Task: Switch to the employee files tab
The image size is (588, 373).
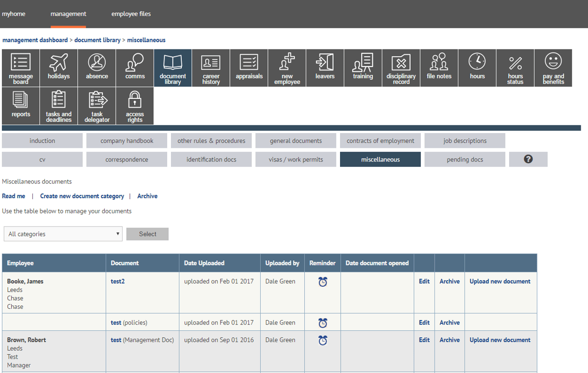Action: coord(131,14)
